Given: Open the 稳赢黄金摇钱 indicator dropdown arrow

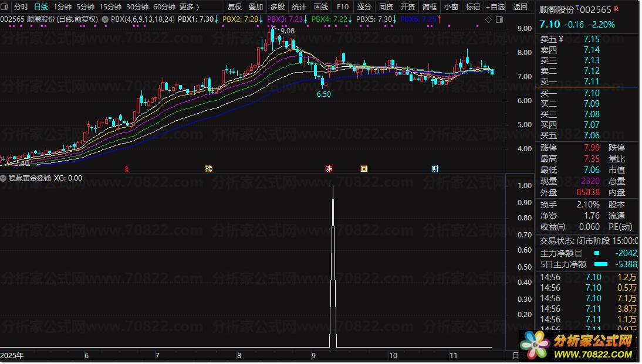Looking at the screenshot, I should pyautogui.click(x=5, y=178).
